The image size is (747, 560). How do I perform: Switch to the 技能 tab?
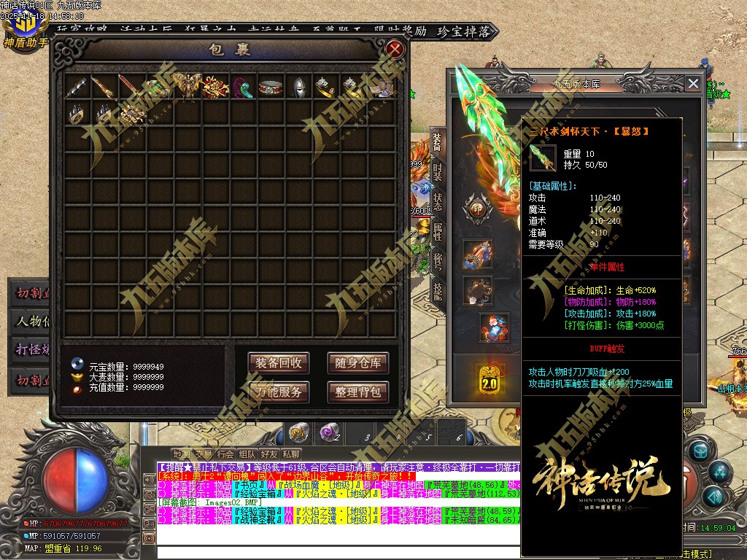tap(437, 290)
